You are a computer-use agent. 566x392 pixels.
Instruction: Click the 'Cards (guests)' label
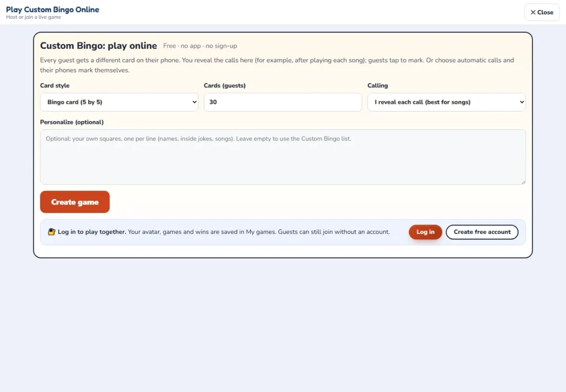(x=224, y=86)
